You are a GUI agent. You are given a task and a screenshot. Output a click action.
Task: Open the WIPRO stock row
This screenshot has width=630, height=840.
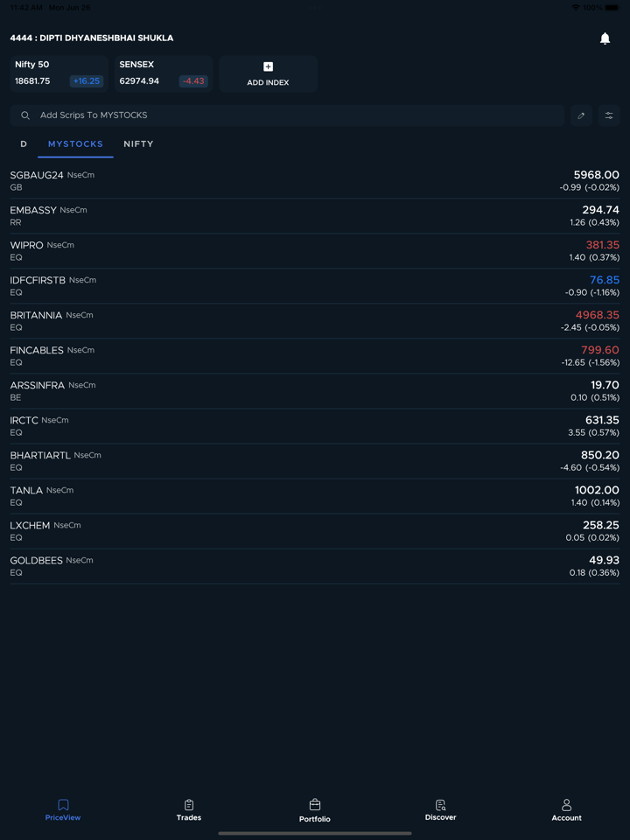[315, 251]
